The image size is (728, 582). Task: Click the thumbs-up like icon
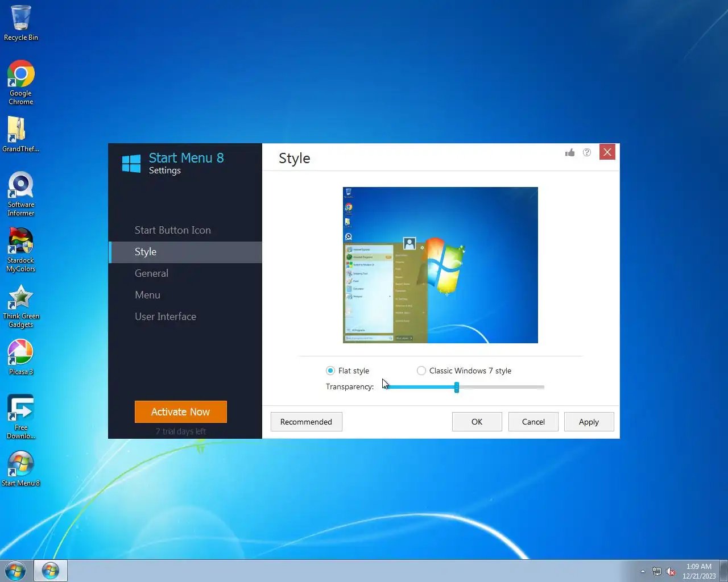click(570, 152)
